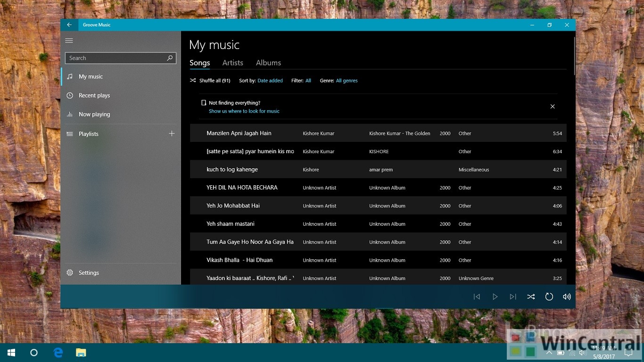The image size is (644, 362).
Task: Open the Filter All dropdown
Action: pyautogui.click(x=308, y=81)
